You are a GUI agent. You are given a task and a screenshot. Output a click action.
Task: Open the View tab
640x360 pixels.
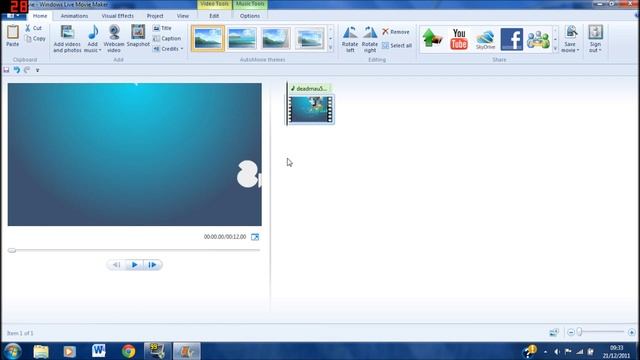pos(182,16)
